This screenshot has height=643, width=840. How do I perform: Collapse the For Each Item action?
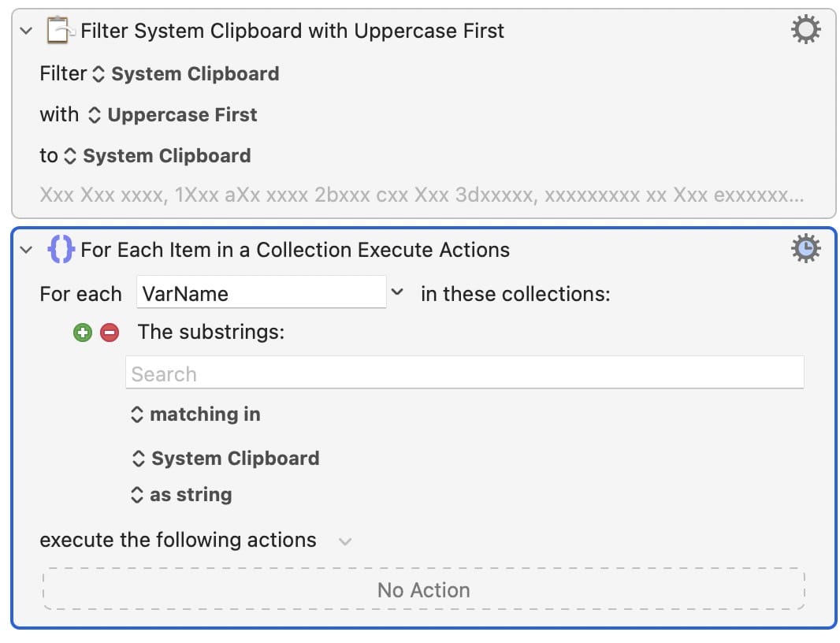(27, 250)
